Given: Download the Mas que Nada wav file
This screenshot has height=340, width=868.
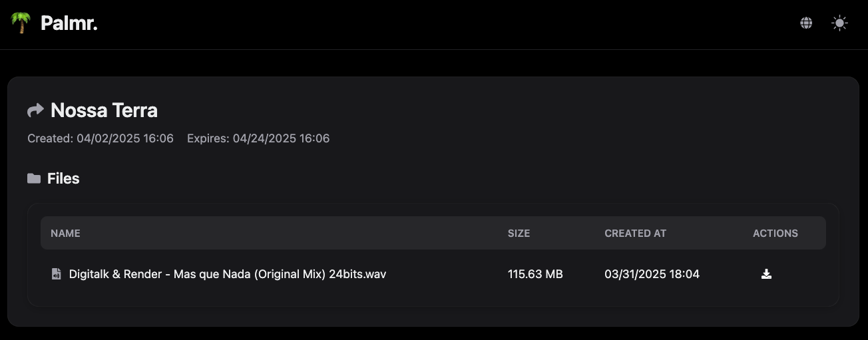Looking at the screenshot, I should click(766, 274).
